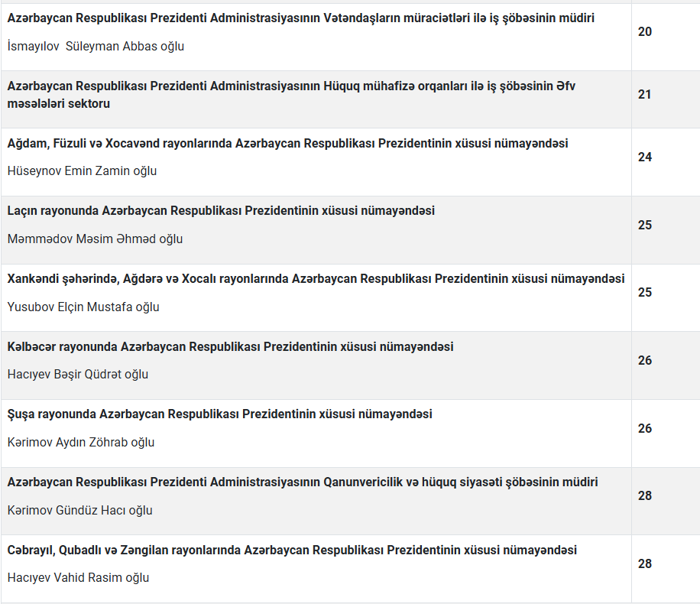Click the name Yusubov Elçin Mustafa oğlu

83,307
